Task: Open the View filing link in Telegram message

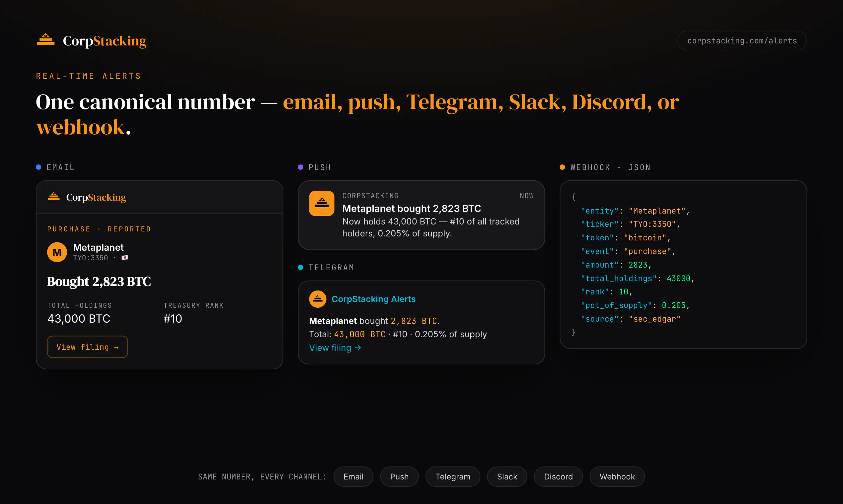Action: coord(335,348)
